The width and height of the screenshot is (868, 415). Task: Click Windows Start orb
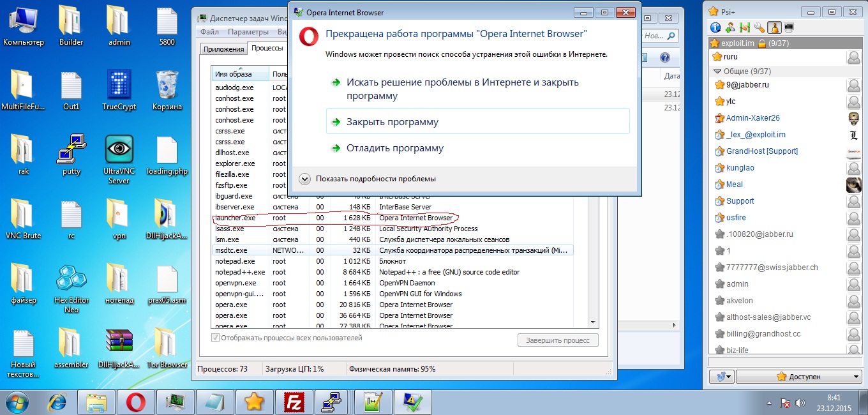[x=18, y=402]
